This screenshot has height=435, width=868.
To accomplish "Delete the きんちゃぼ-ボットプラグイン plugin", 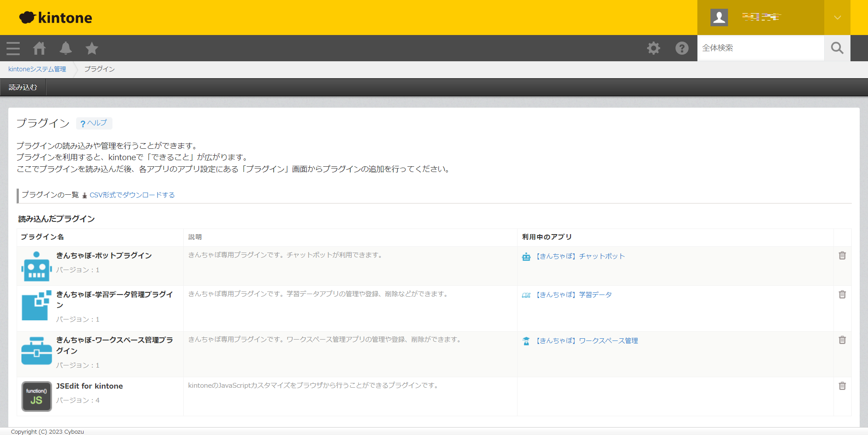I will pyautogui.click(x=842, y=256).
